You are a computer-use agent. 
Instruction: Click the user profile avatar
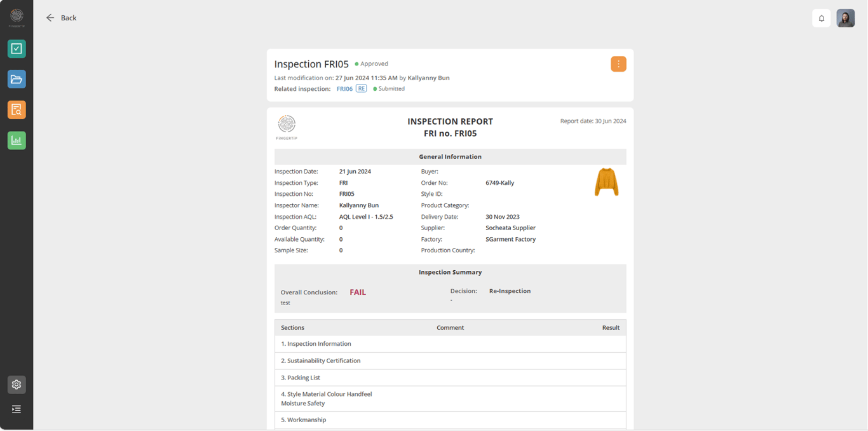(x=845, y=18)
